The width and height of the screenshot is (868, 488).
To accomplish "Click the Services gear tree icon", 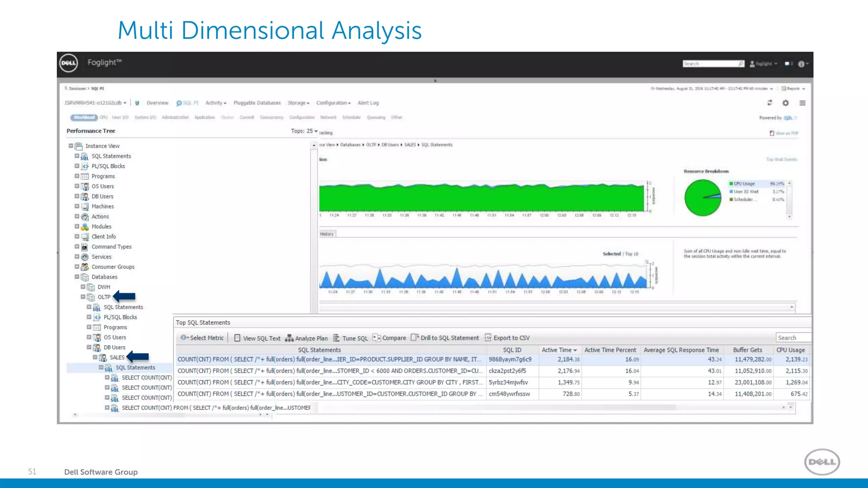I will click(x=85, y=257).
